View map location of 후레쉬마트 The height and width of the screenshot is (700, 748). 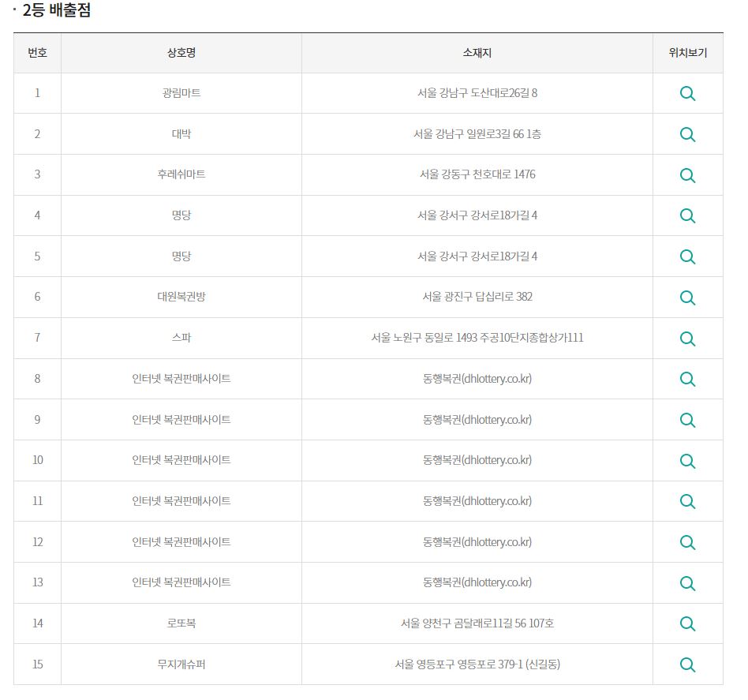687,175
